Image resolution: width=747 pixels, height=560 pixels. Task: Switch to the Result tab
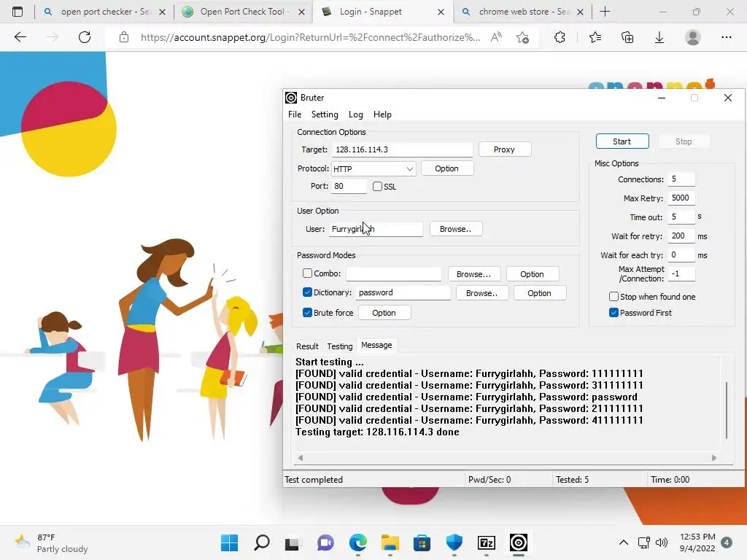307,346
